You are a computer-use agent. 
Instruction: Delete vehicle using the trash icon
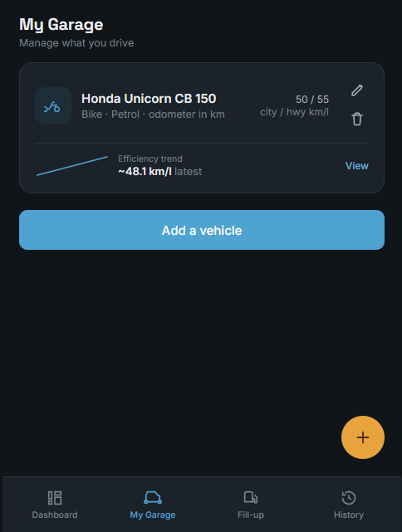point(357,119)
